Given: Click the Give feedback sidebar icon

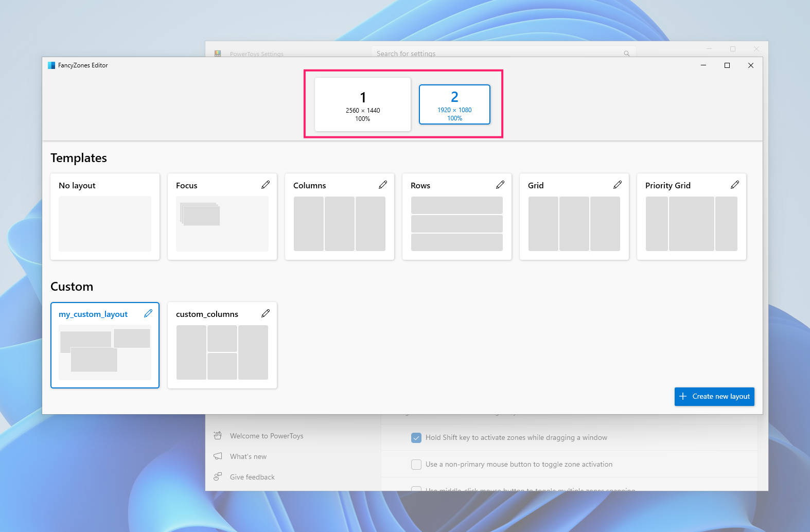Looking at the screenshot, I should tap(218, 477).
